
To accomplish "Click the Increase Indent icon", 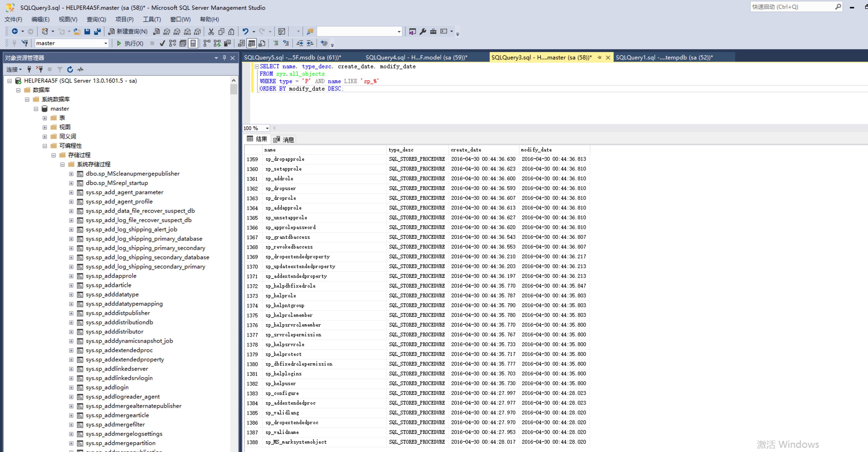I will coord(310,43).
